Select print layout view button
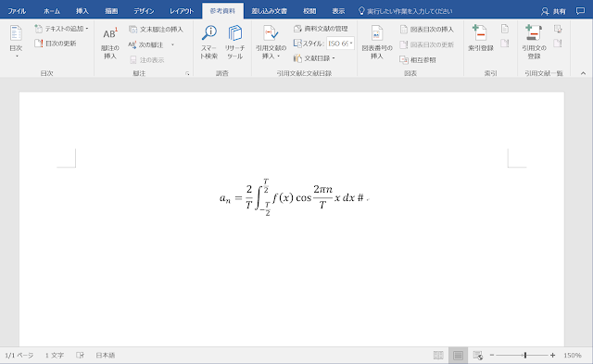593x364 pixels. tap(458, 356)
